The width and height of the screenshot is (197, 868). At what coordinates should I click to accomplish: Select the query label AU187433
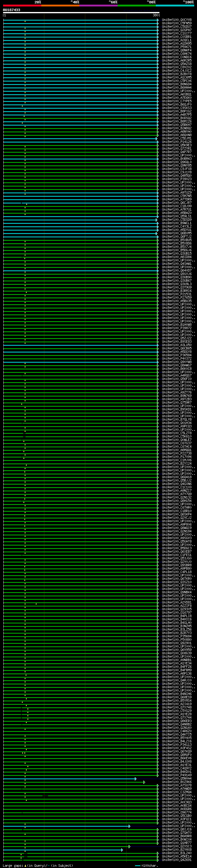pos(11,10)
